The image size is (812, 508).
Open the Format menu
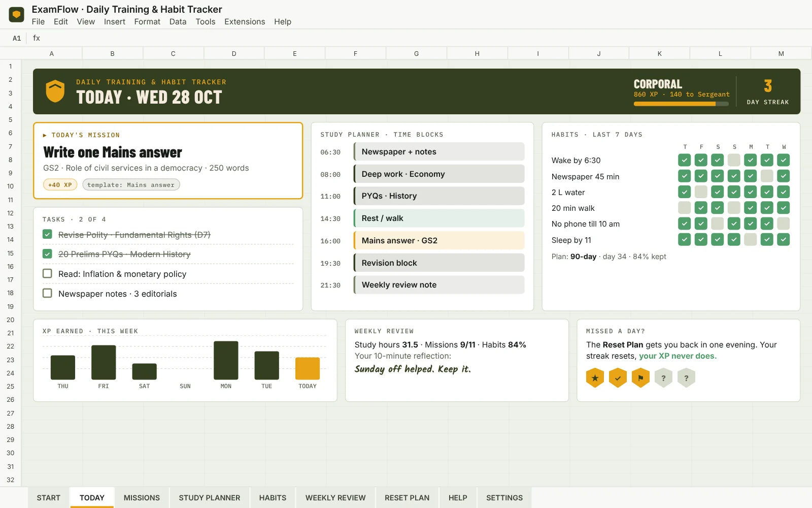click(x=147, y=22)
